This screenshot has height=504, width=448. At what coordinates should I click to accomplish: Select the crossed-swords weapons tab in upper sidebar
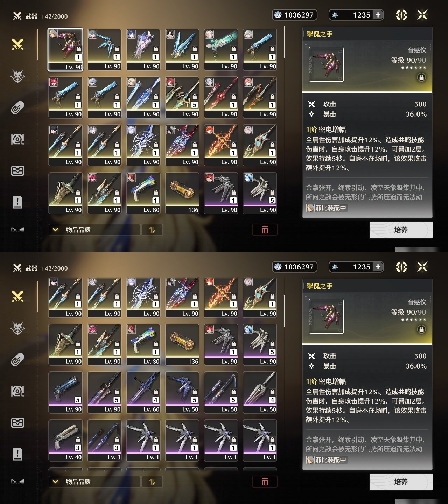(x=17, y=44)
